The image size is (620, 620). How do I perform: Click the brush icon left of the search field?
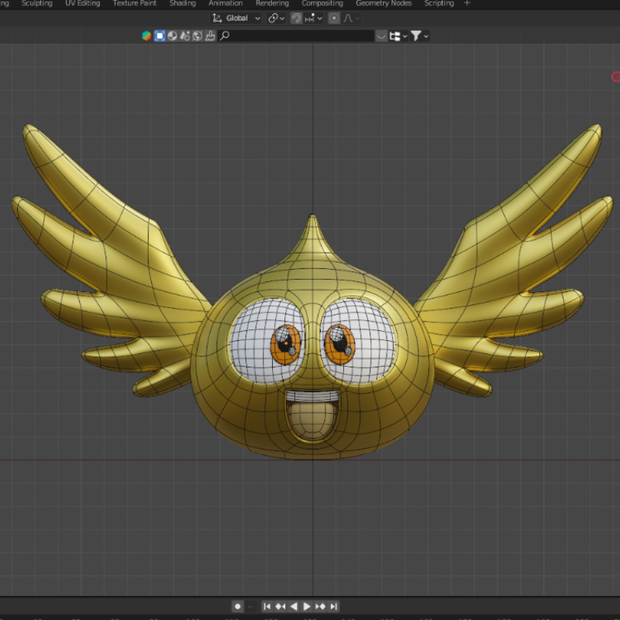click(x=210, y=36)
